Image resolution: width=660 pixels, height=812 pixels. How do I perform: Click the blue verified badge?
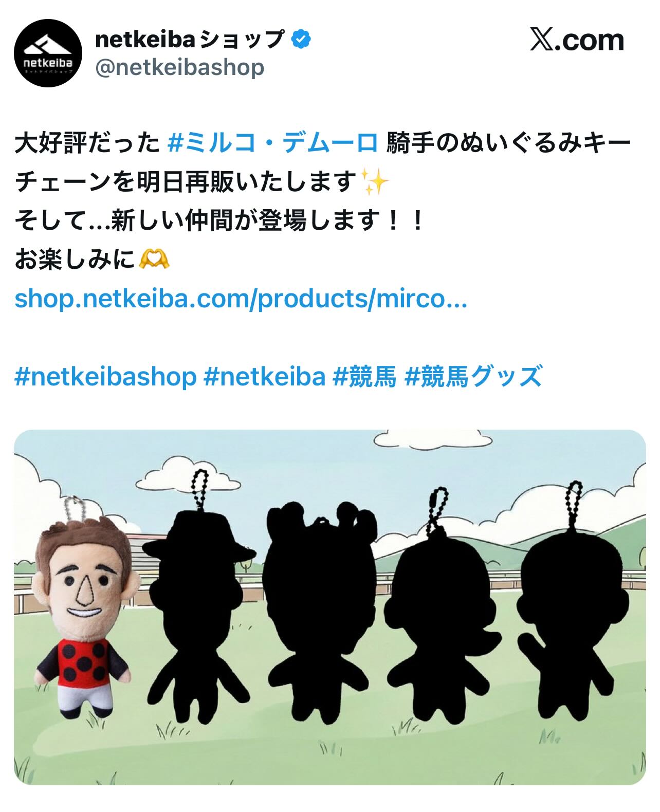click(x=301, y=40)
